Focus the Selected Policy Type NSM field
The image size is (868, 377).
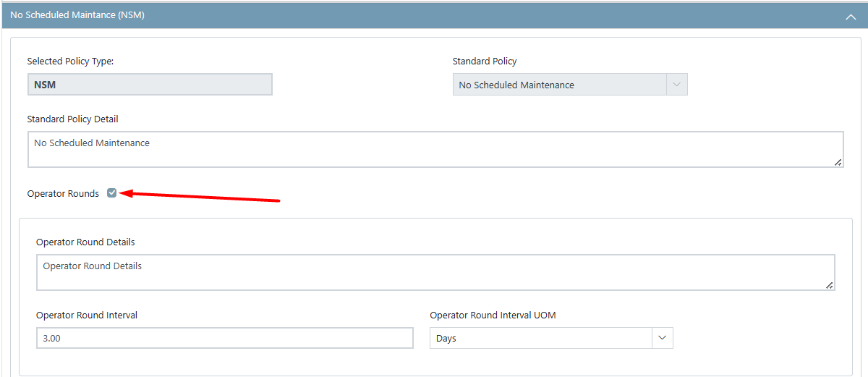[150, 85]
